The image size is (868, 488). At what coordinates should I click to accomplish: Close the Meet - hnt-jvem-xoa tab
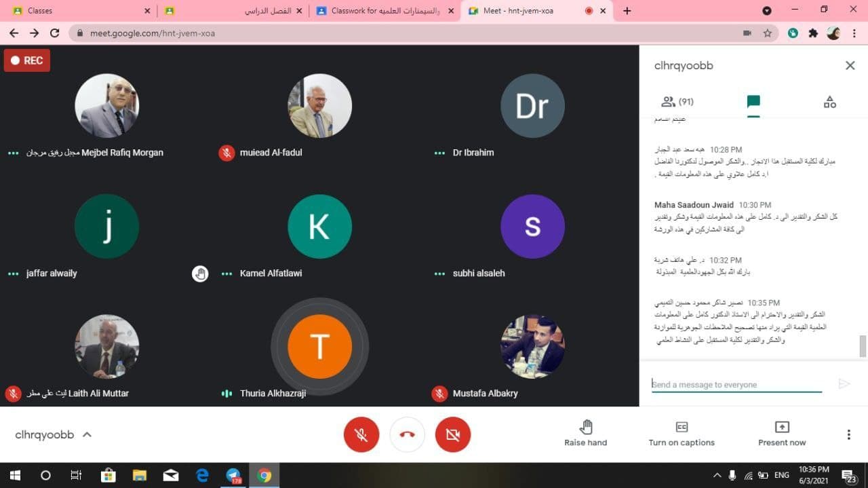(x=603, y=11)
